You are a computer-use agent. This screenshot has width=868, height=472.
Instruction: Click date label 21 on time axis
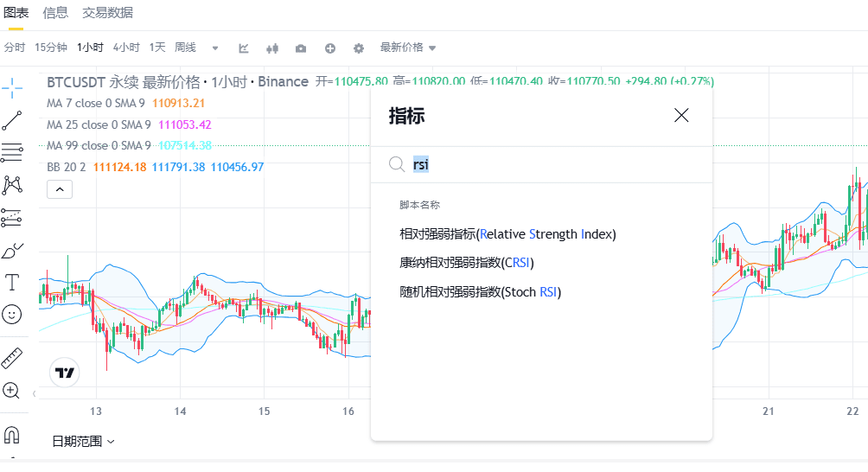[x=769, y=411]
